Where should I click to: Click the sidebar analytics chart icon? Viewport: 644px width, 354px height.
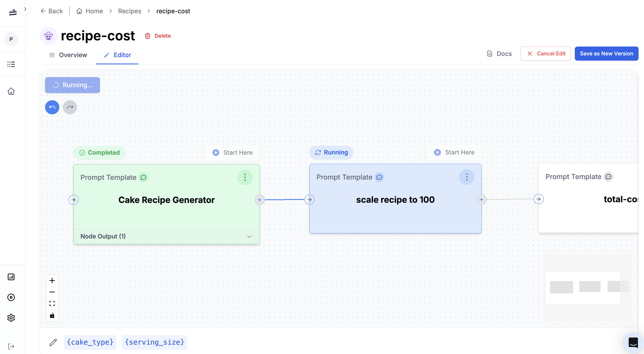point(11,277)
